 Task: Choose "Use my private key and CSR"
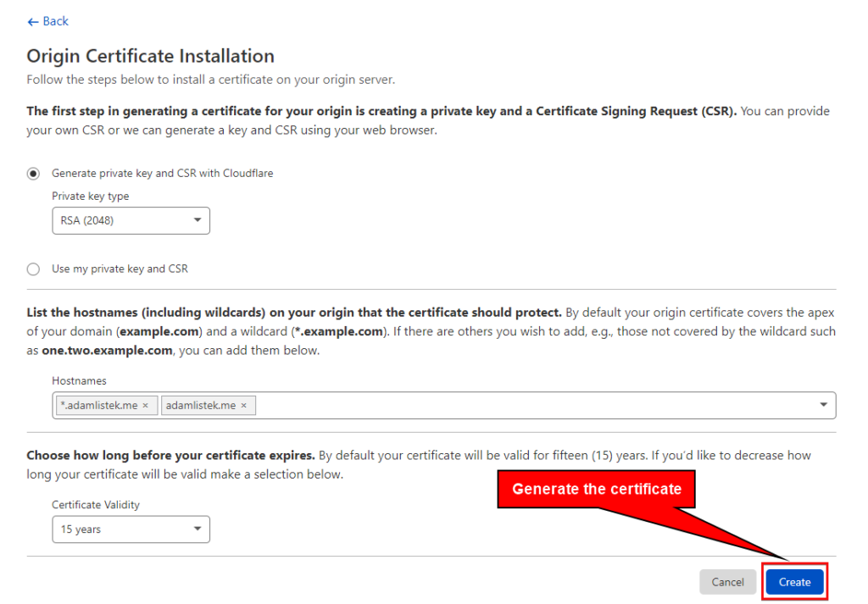(33, 269)
